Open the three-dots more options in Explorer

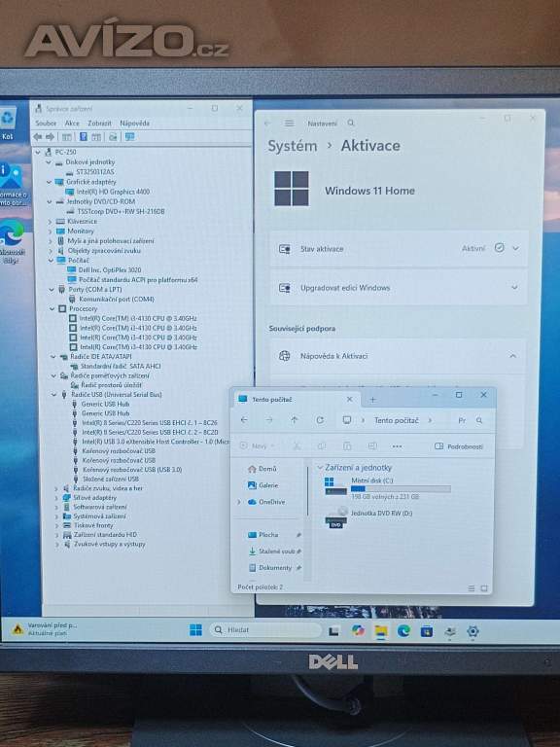click(397, 446)
